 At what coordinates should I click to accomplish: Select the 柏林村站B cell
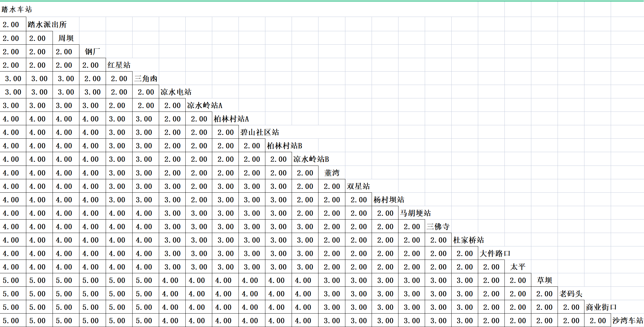(x=284, y=145)
